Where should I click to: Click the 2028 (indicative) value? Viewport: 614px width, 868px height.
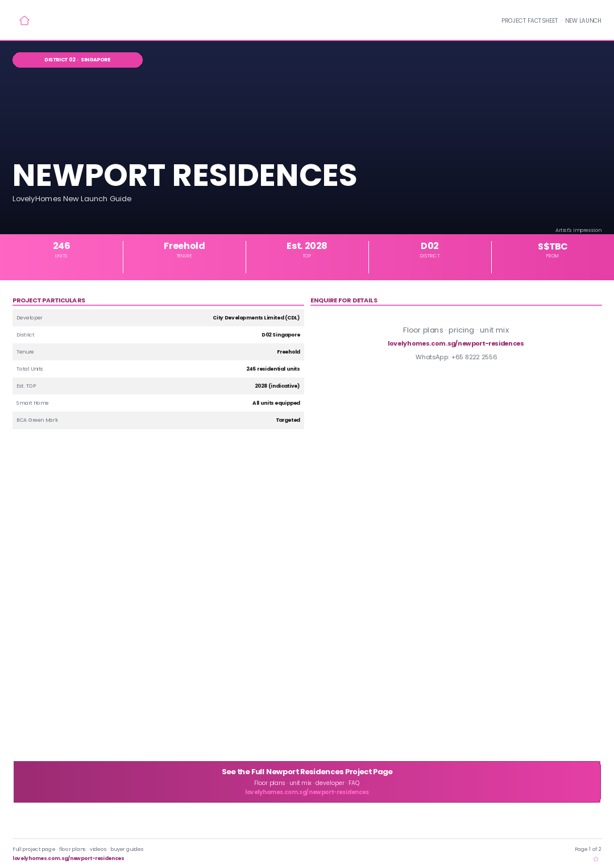pyautogui.click(x=277, y=386)
